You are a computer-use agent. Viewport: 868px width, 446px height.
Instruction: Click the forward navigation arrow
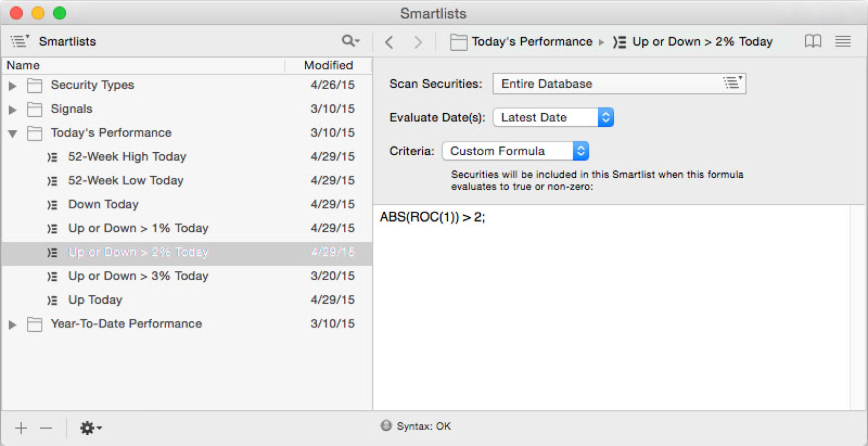418,42
